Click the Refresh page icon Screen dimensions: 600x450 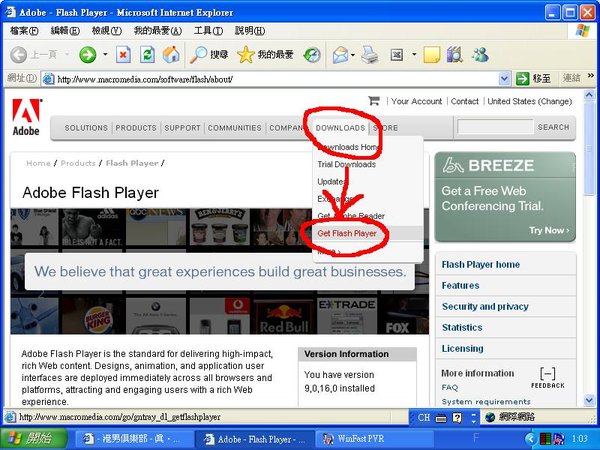tap(147, 54)
